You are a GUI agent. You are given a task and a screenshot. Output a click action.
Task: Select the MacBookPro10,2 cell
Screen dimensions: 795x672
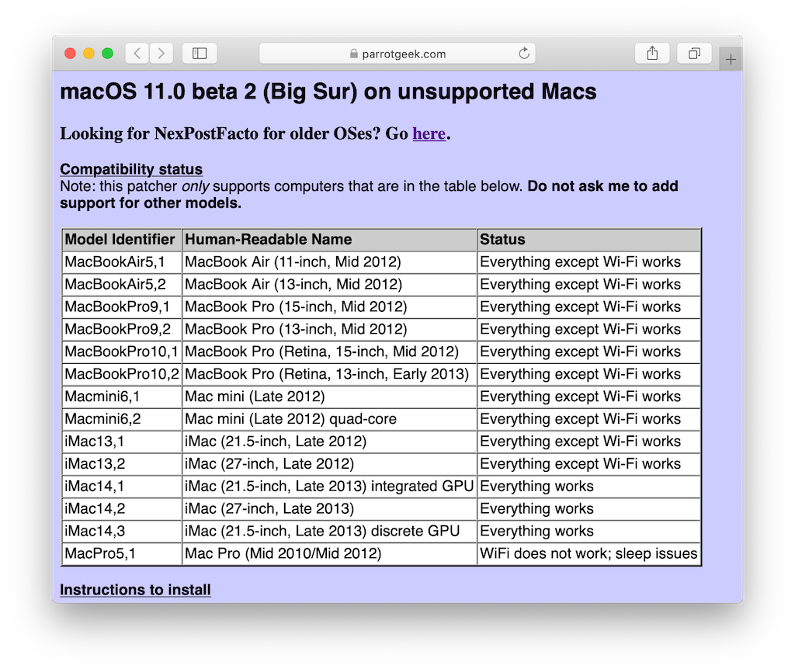click(x=122, y=374)
